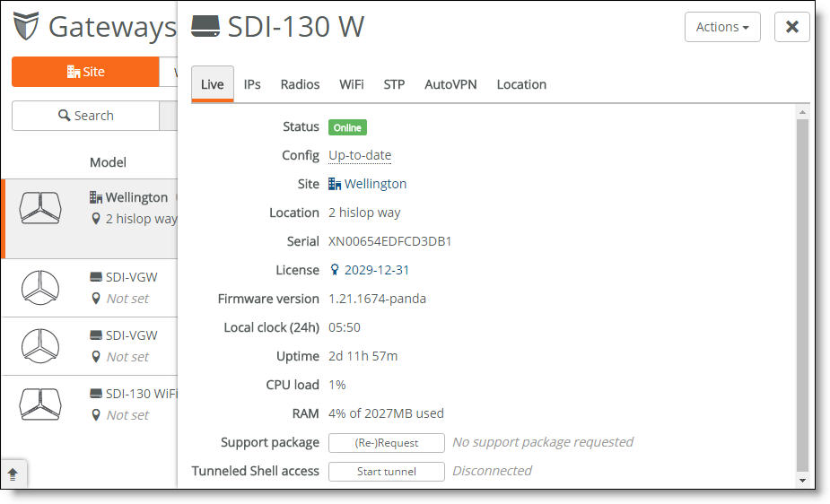Open the Wellington site link
830x504 pixels.
375,184
